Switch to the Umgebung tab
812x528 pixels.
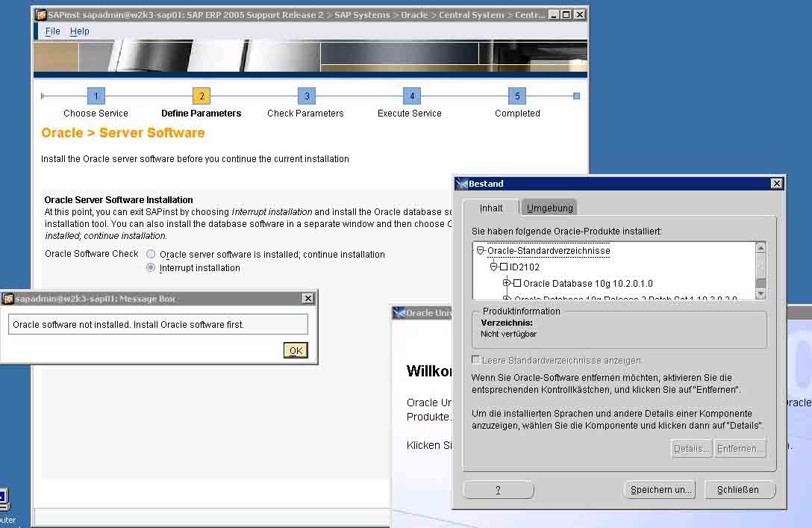click(x=549, y=208)
